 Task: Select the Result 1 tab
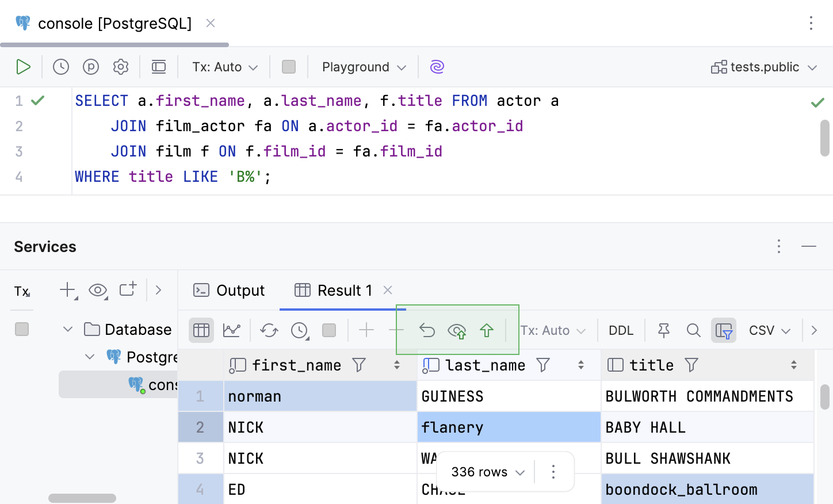pos(335,290)
